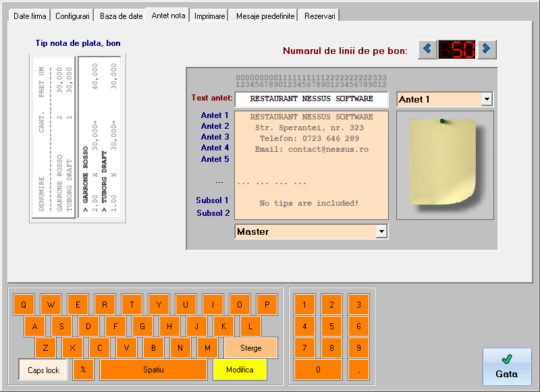Screen dimensions: 540x392
Task: Tap the P key on keyboard
Action: click(x=267, y=304)
